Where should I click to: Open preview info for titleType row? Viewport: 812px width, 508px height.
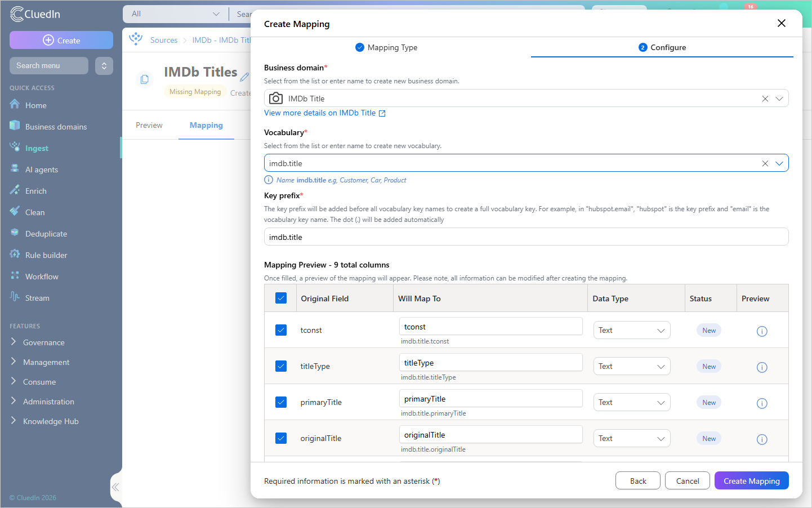coord(762,367)
